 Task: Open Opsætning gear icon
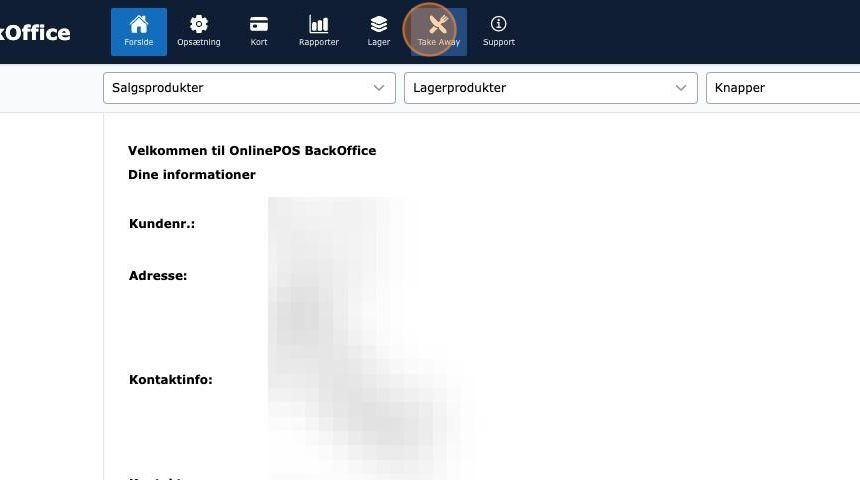(x=199, y=24)
